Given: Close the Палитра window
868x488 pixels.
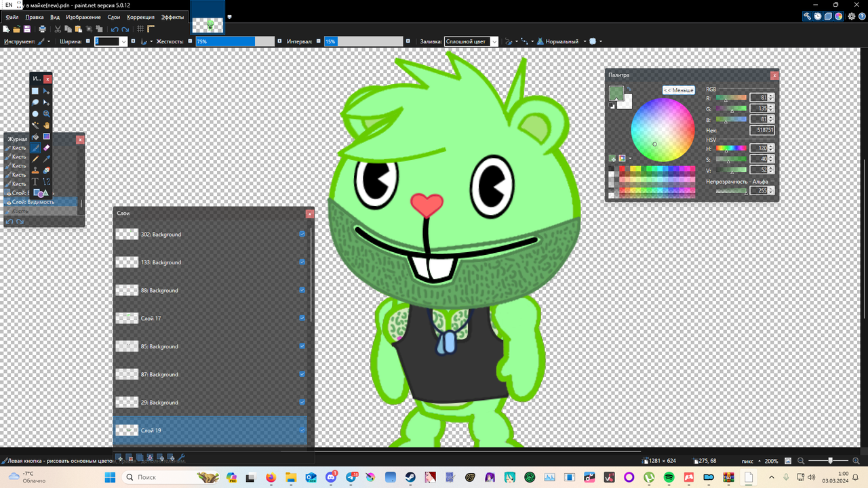Looking at the screenshot, I should click(x=774, y=75).
